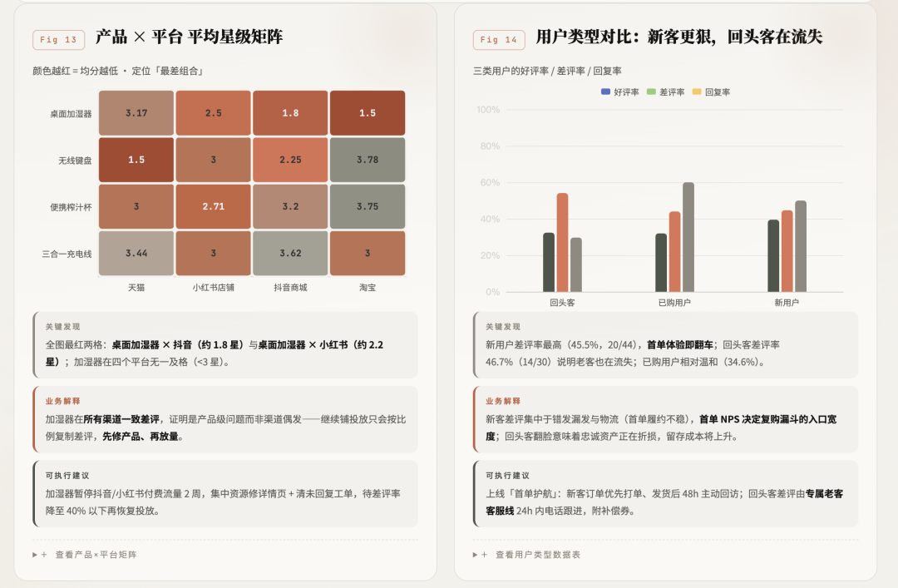The image size is (898, 588).
Task: Select heatmap cell 桌面加湿器 × 小红书店铺 (2.5)
Action: [213, 113]
